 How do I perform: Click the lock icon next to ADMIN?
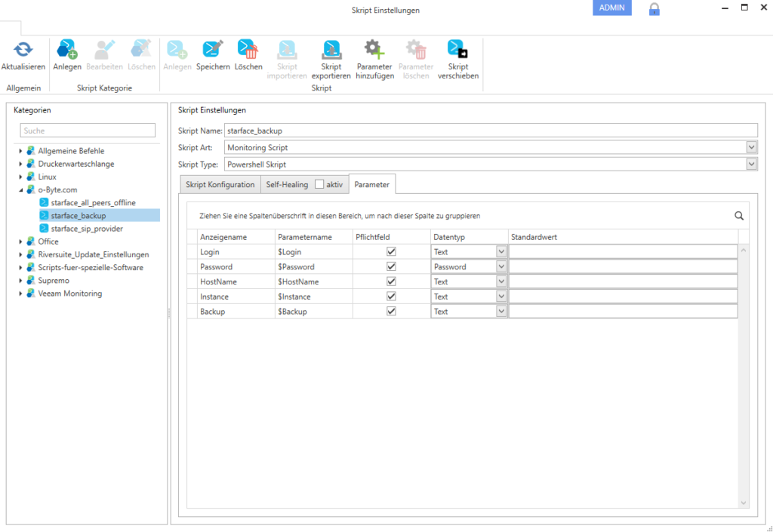click(654, 9)
